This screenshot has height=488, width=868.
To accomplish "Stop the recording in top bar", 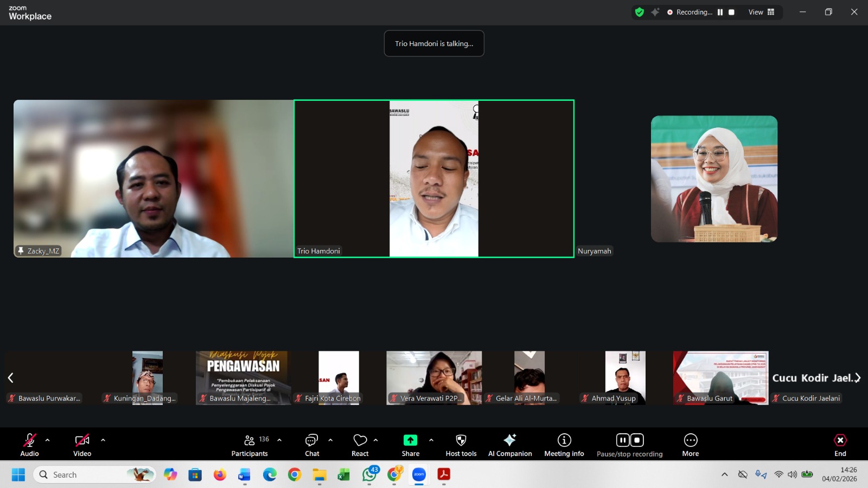I will coord(731,12).
